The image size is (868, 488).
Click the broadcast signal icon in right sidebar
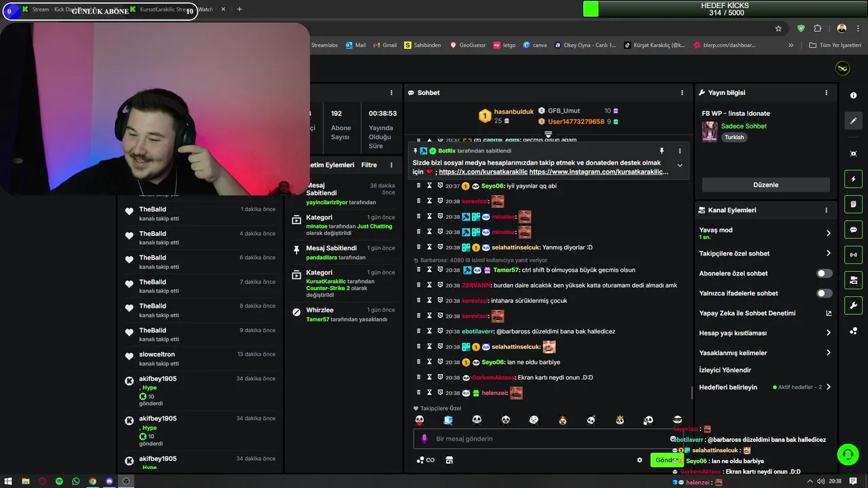(x=854, y=255)
